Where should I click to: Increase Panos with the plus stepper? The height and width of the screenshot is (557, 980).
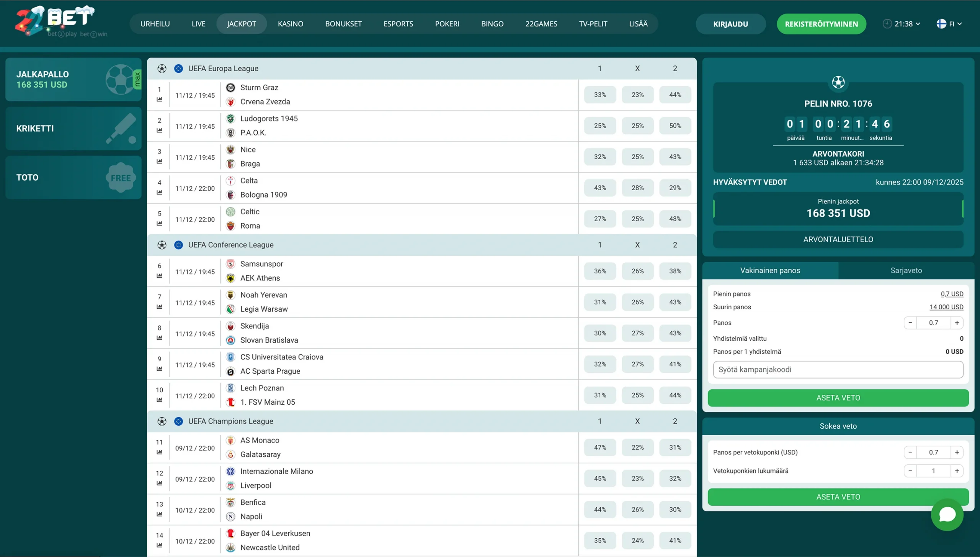click(957, 323)
